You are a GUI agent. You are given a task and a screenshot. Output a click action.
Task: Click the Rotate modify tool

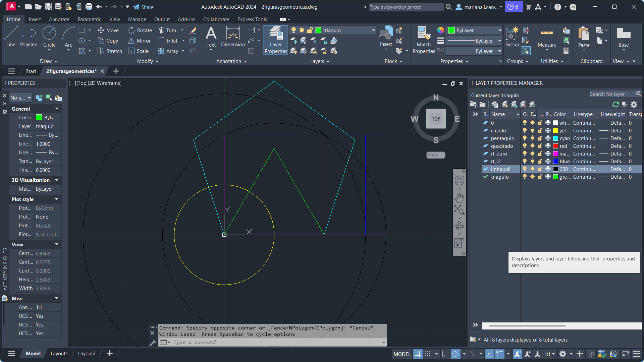tap(140, 30)
